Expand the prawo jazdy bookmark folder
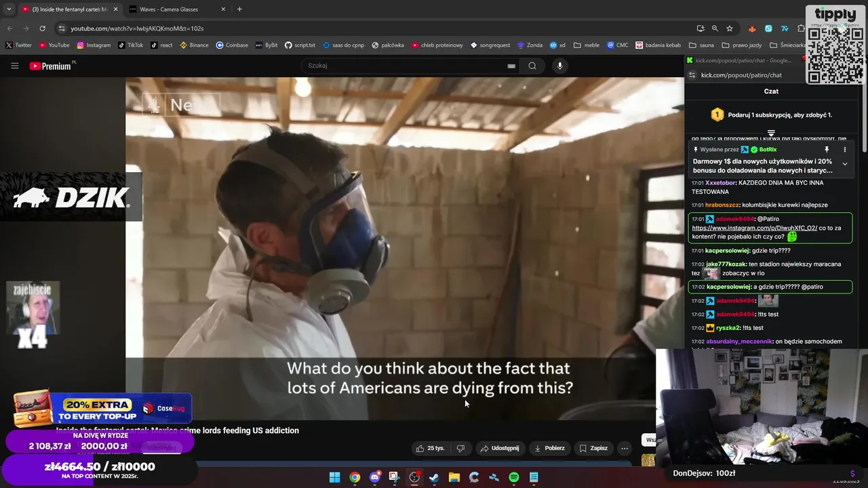 pyautogui.click(x=742, y=45)
